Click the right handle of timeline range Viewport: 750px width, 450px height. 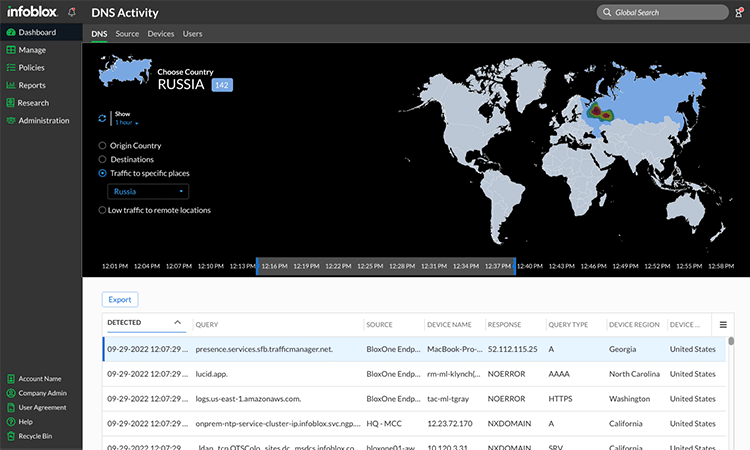click(x=515, y=266)
